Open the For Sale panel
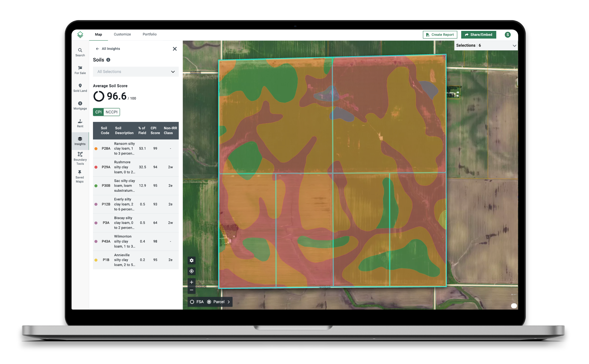 [x=80, y=70]
